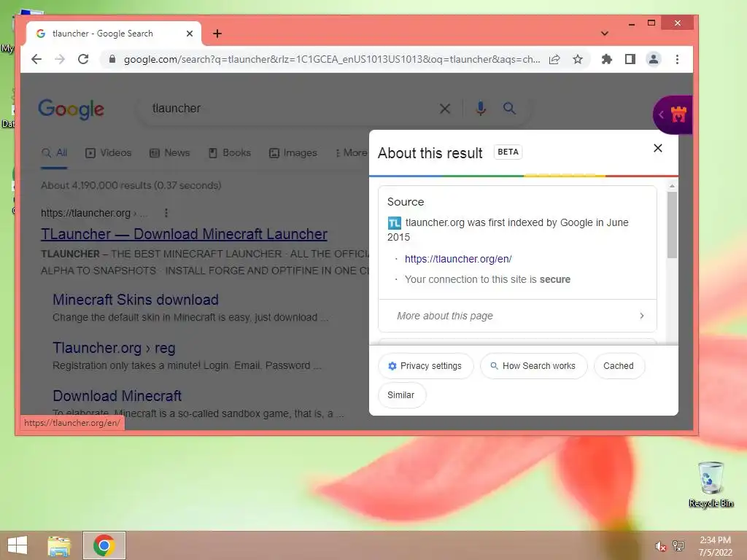This screenshot has width=747, height=560.
Task: Open result options three-dot icon
Action: (166, 213)
